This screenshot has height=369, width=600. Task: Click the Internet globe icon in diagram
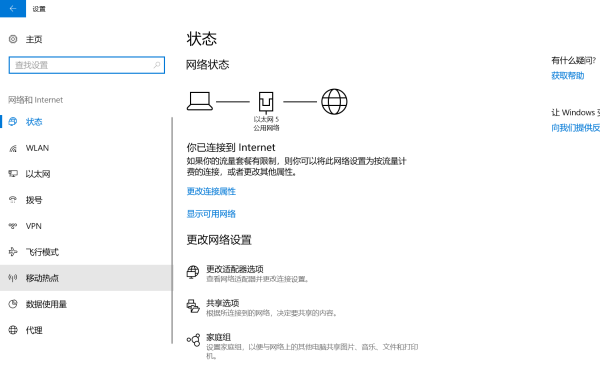pos(334,101)
